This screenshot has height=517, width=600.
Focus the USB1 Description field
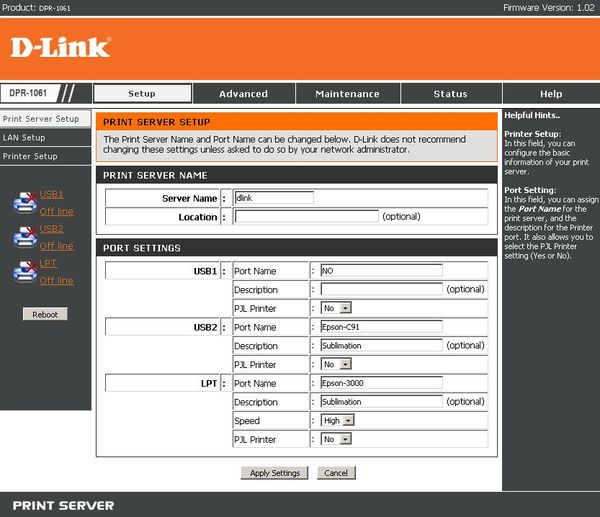point(382,289)
